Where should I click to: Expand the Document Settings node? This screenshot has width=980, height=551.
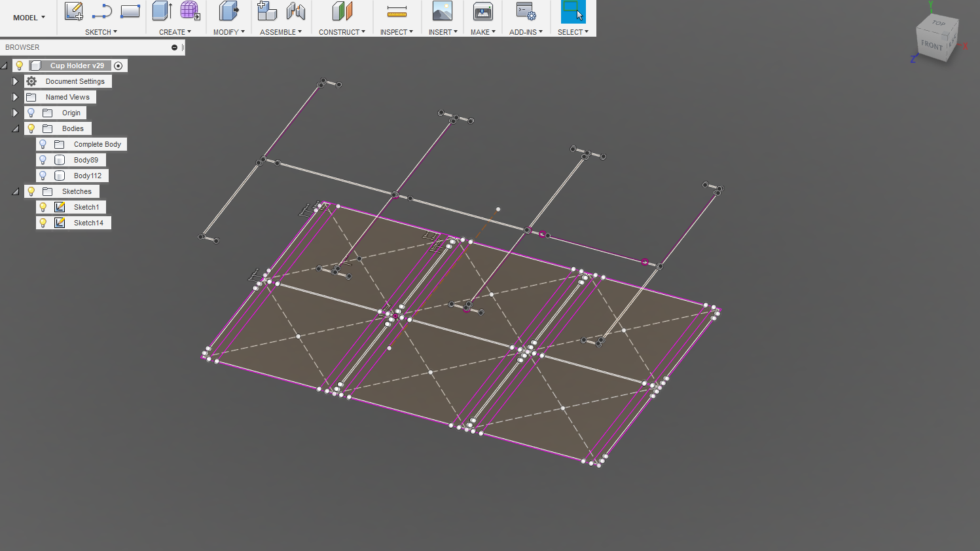tap(15, 81)
